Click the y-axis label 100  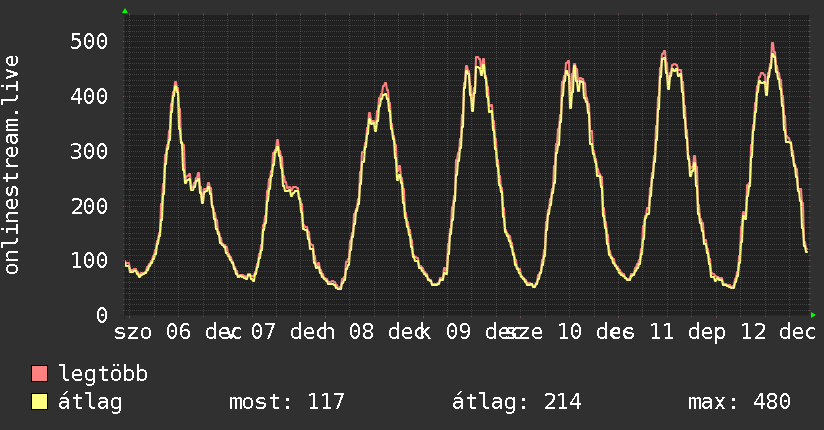[x=89, y=261]
